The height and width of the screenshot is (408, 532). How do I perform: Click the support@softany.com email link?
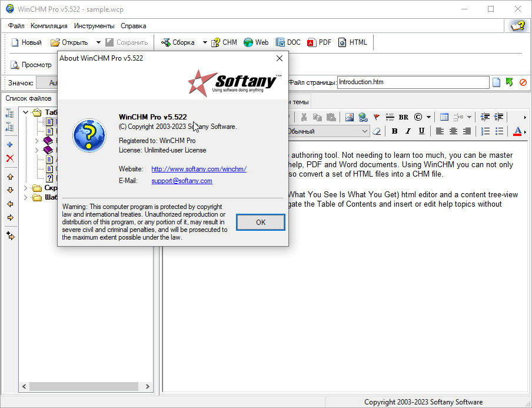click(182, 181)
